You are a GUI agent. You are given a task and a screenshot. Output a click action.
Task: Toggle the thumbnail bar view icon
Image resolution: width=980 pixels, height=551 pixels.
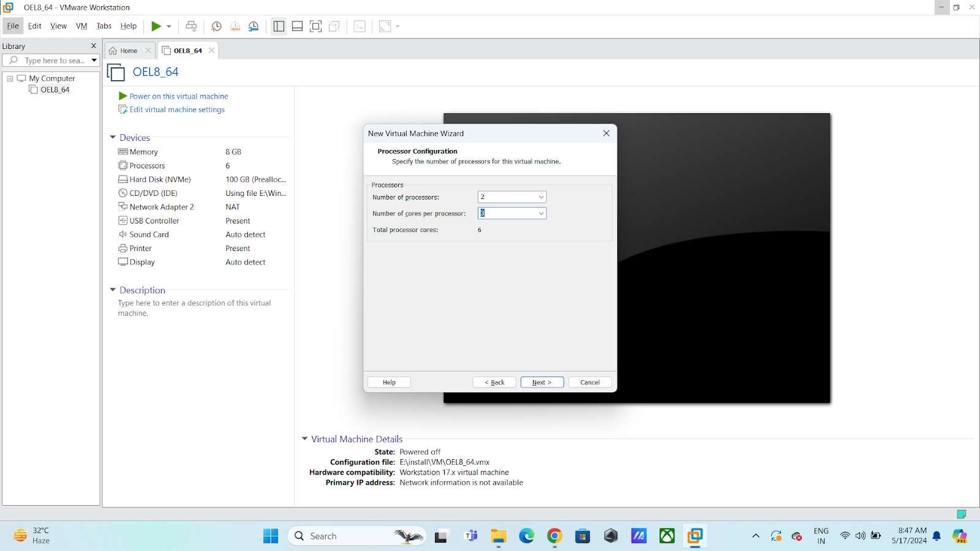297,26
